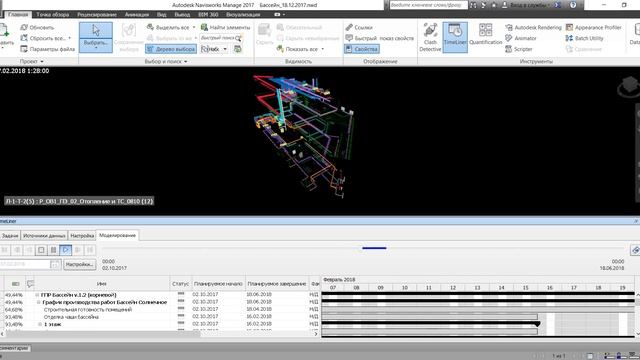Click the help question mark icon
The width and height of the screenshot is (640, 360).
click(573, 5)
